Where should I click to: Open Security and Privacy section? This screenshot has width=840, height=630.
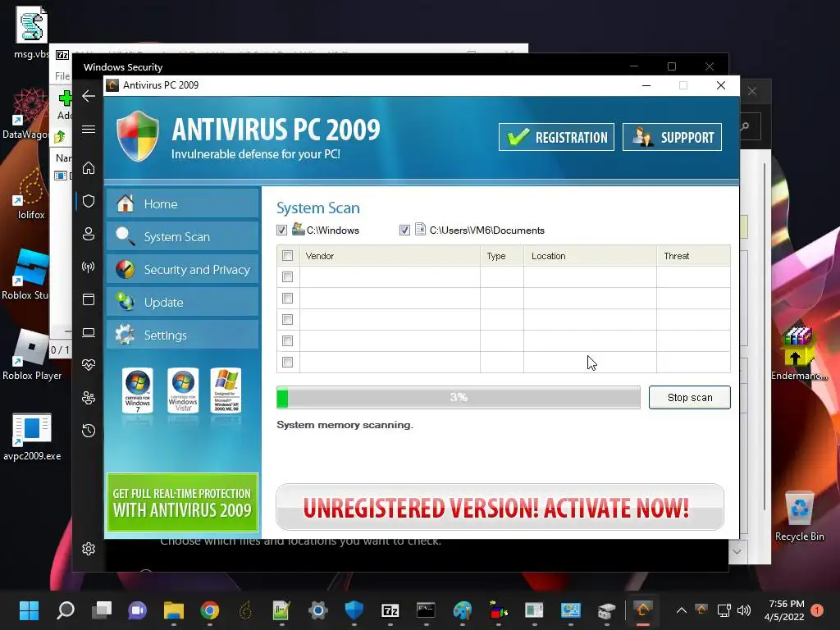click(x=182, y=269)
